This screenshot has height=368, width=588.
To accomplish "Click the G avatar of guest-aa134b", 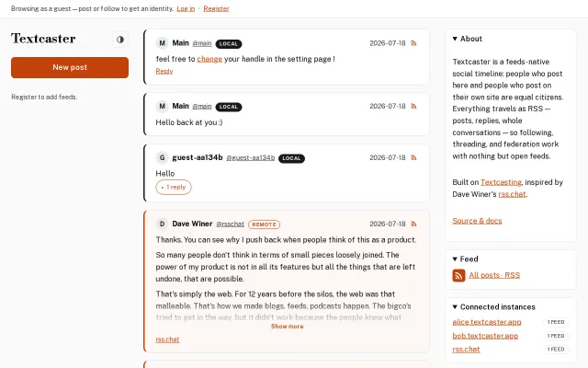I will 162,157.
